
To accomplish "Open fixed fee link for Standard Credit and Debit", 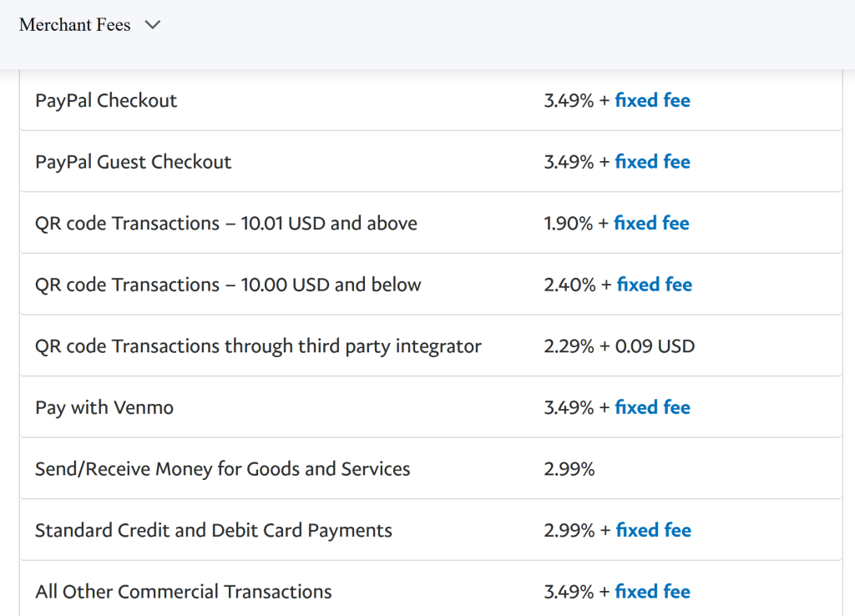I will coord(653,530).
